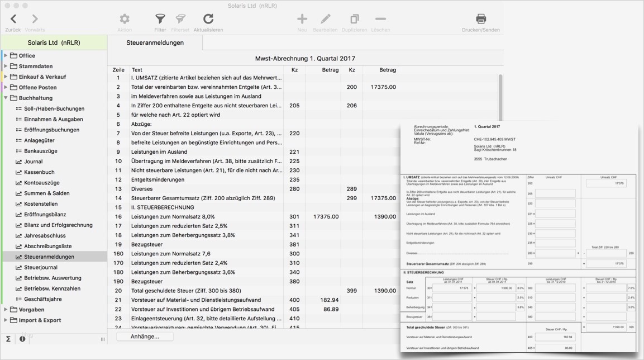Open Bilanz und Erfolgsrechnung
The image size is (644, 360).
coord(58,225)
